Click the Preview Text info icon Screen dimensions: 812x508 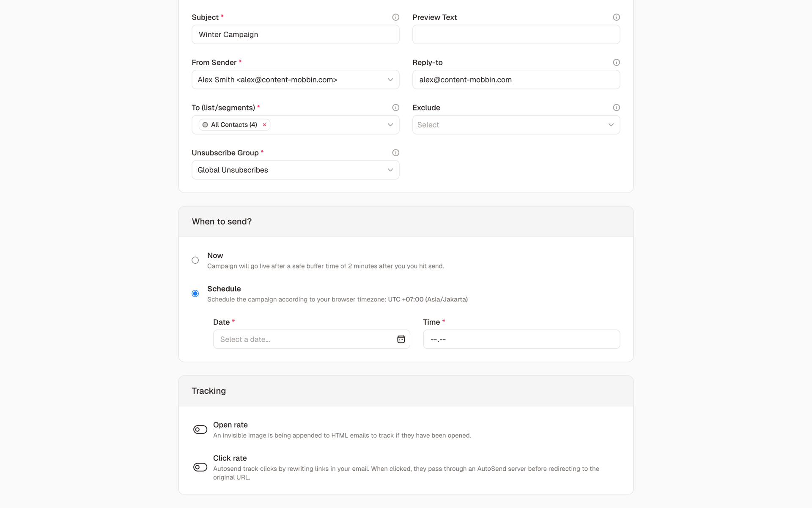click(616, 17)
